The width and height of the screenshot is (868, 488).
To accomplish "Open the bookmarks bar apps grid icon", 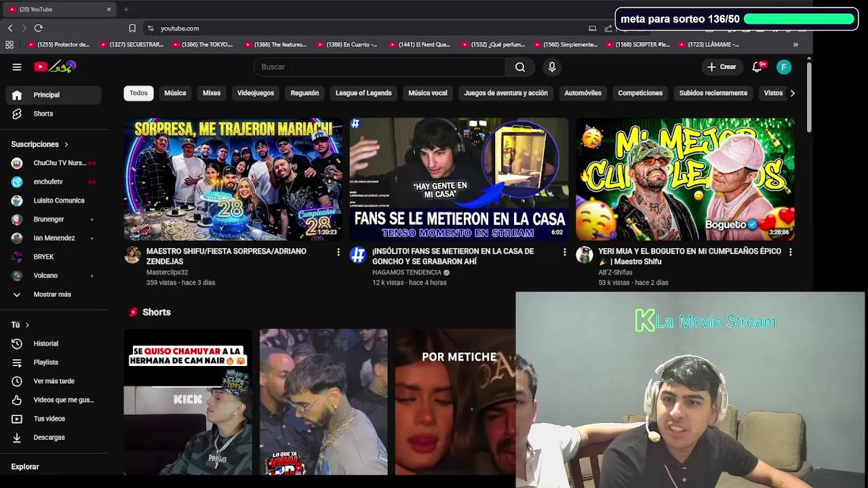I will click(9, 45).
